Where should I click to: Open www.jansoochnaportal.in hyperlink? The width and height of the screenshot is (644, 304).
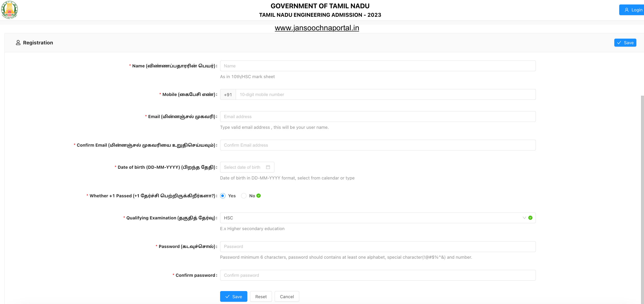317,28
